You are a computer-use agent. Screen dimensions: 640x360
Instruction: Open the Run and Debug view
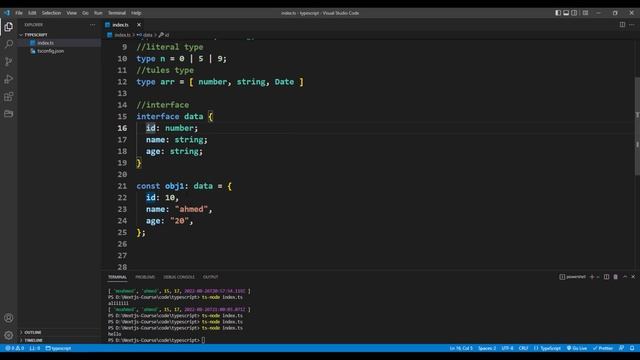[x=9, y=79]
